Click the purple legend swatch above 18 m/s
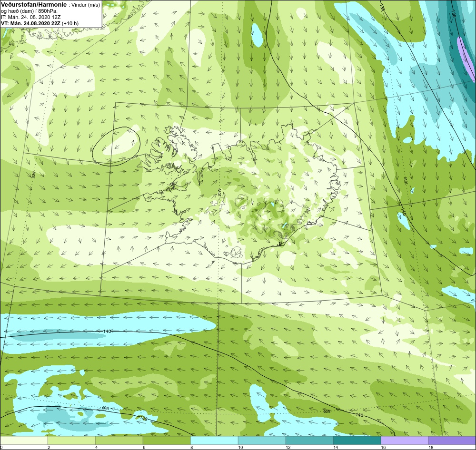Image resolution: width=476 pixels, height=450 pixels. click(452, 440)
